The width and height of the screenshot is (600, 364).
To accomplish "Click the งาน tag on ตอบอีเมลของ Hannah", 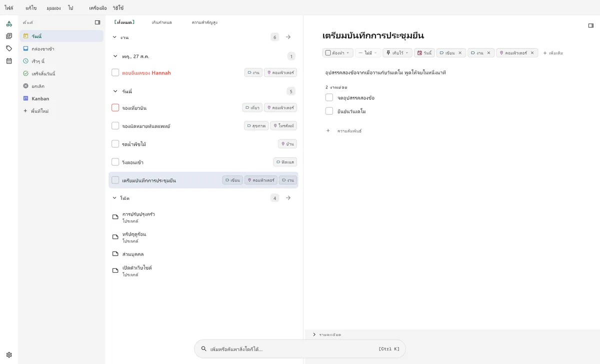I will (253, 73).
